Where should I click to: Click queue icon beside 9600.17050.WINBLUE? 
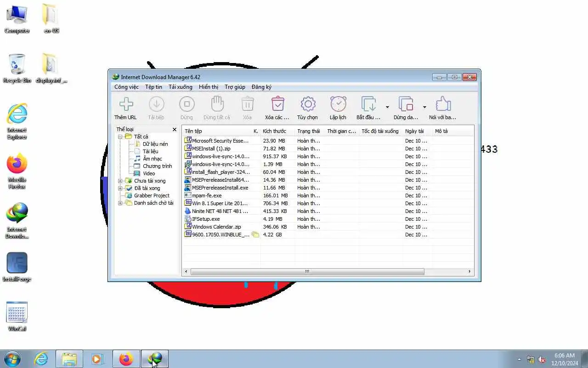(x=255, y=235)
